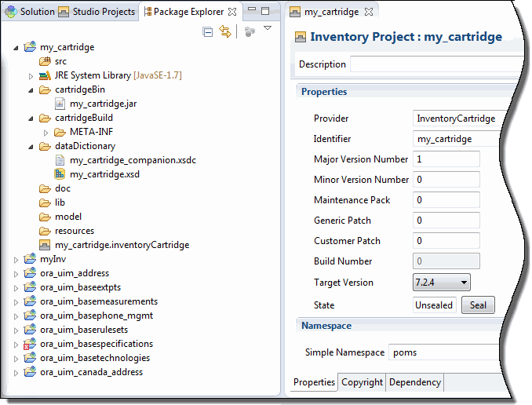
Task: Open the Package Explorer view menu triangle
Action: pos(268,28)
